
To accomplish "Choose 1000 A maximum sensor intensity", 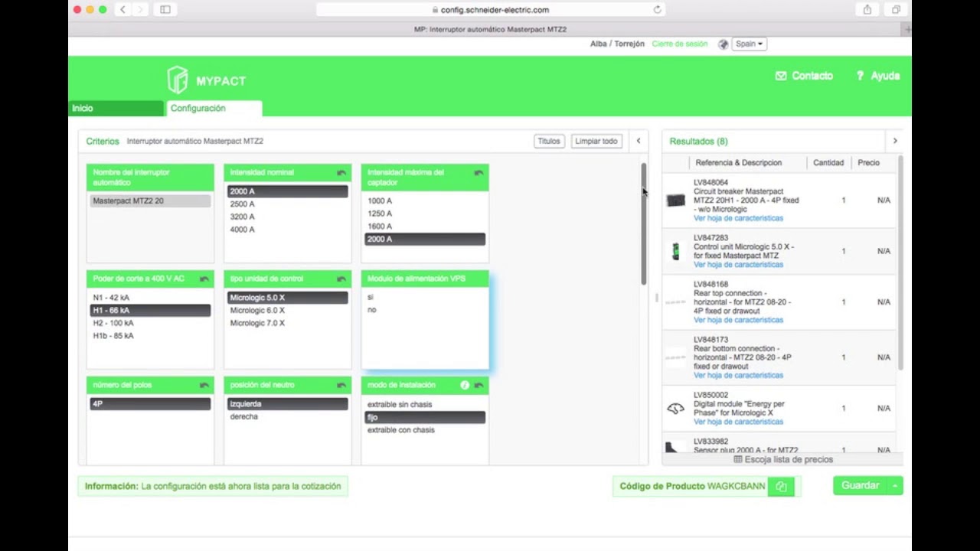I will pos(425,201).
